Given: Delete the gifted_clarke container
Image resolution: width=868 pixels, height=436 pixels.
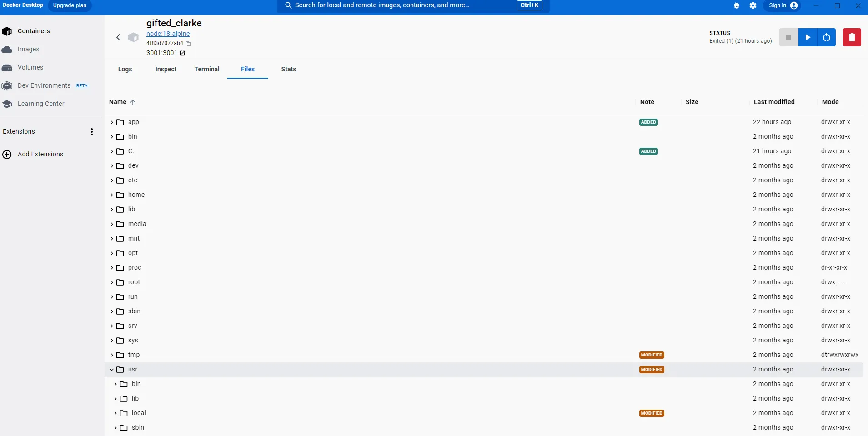Looking at the screenshot, I should coord(852,37).
